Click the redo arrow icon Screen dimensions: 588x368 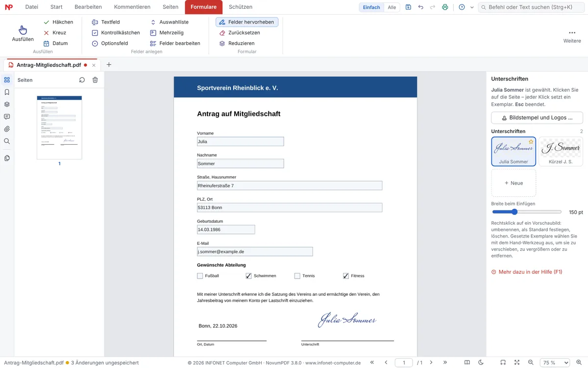433,7
